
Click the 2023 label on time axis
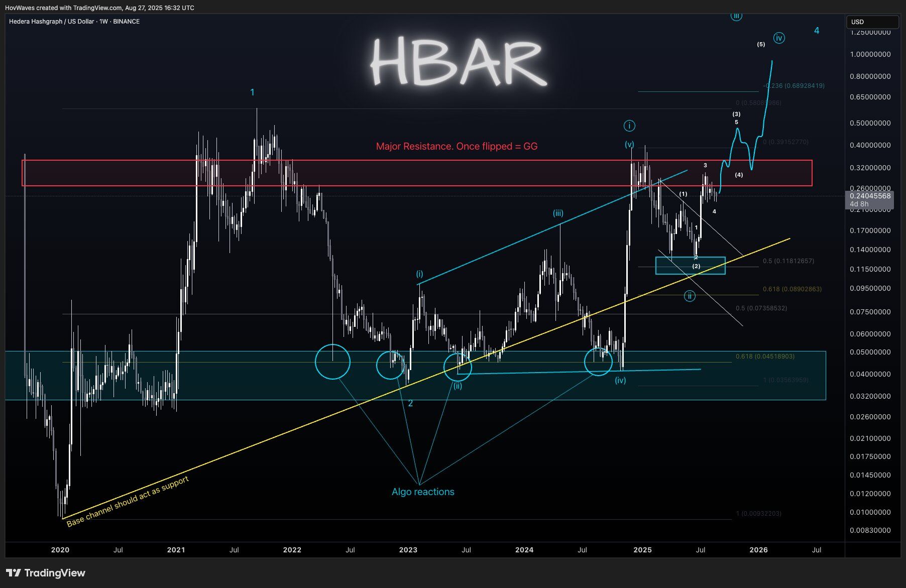[408, 550]
